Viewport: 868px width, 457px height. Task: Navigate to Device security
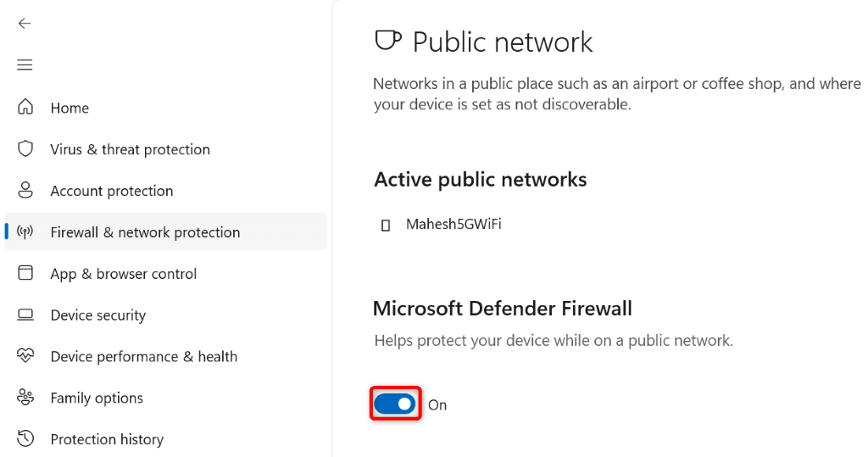pos(97,315)
